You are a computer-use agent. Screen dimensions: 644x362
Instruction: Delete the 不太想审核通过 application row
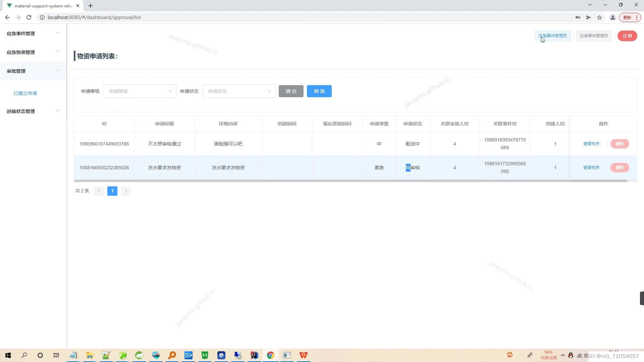620,144
